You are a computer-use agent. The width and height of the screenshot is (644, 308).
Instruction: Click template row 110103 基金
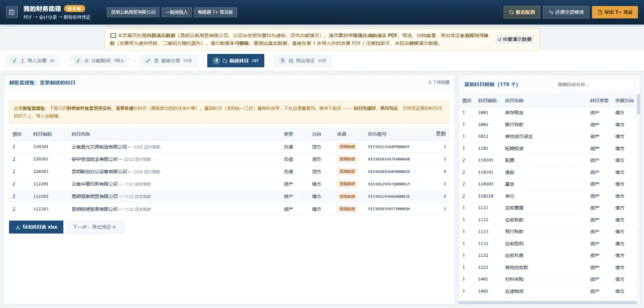(x=548, y=184)
